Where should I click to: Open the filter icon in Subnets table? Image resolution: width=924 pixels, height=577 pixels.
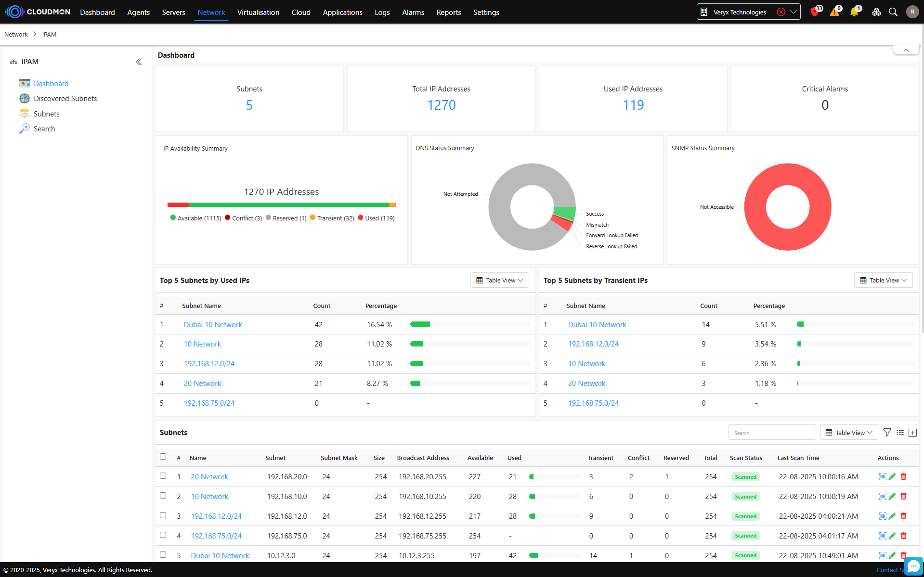pyautogui.click(x=887, y=433)
